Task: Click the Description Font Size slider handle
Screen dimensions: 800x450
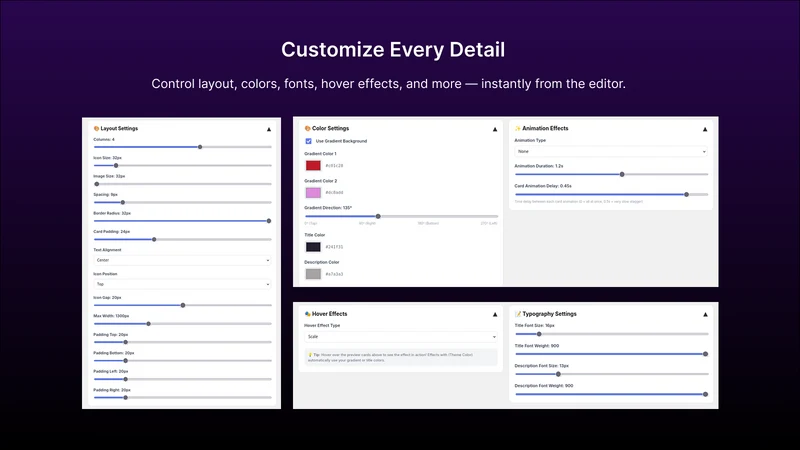Action: coord(558,374)
